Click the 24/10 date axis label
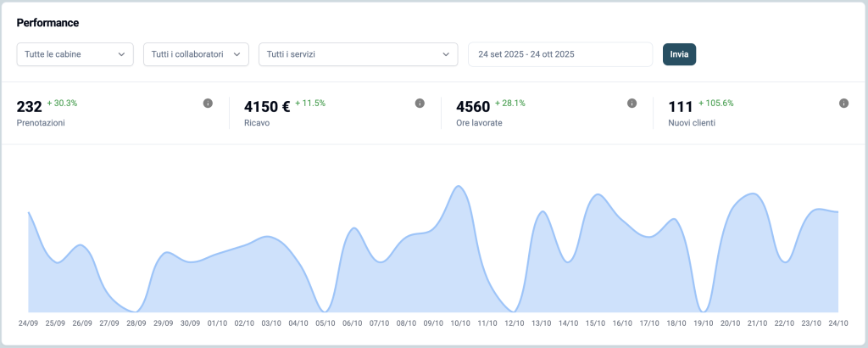Screen dimensions: 868x348 click(838, 323)
